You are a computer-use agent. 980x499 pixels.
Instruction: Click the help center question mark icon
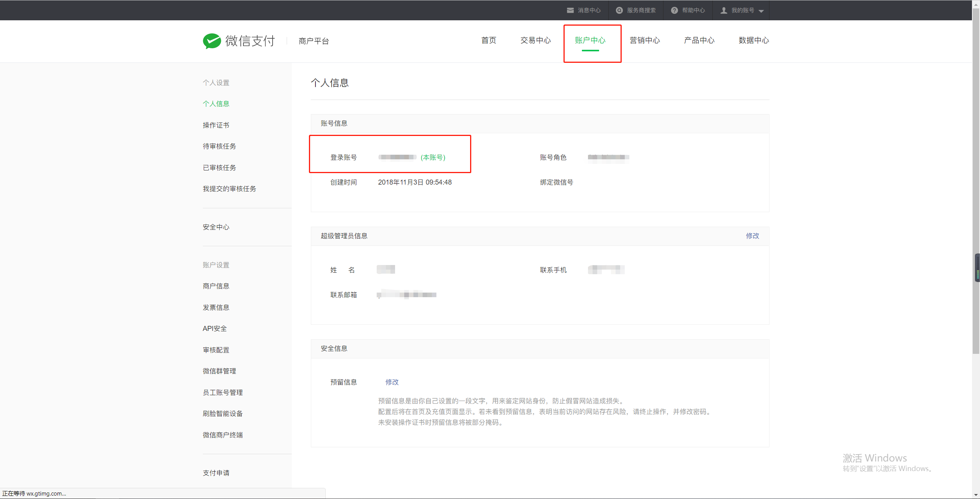click(x=674, y=10)
